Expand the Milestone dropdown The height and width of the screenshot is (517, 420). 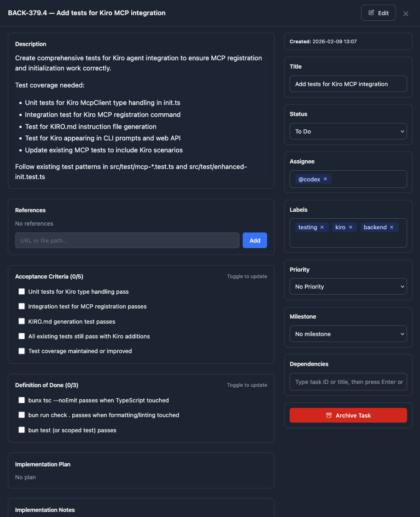click(348, 334)
